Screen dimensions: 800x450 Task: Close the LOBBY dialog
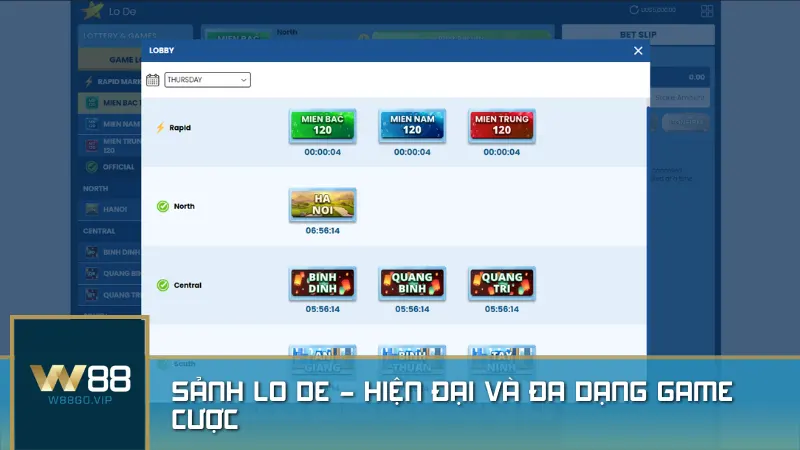pos(638,51)
